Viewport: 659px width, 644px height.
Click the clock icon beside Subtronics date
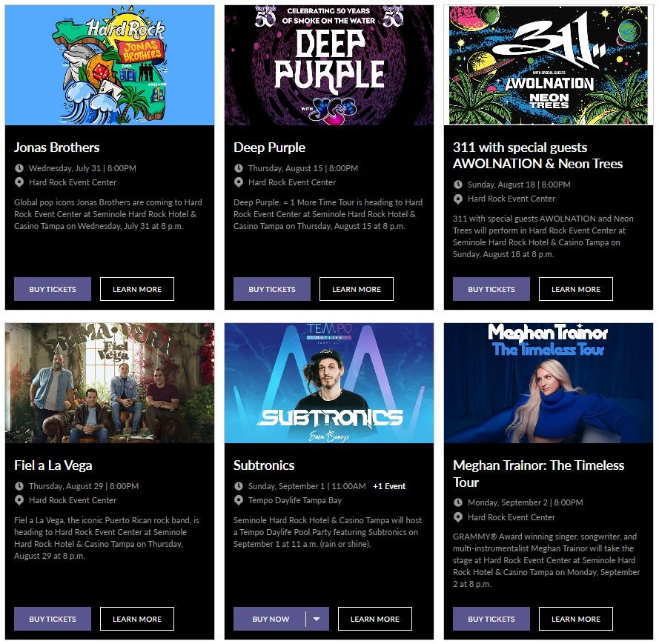click(238, 486)
